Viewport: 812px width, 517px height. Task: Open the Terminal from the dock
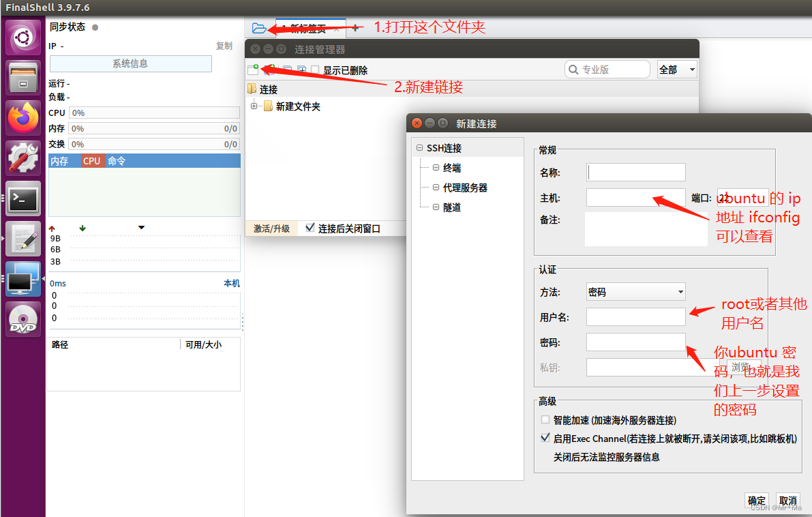(23, 198)
